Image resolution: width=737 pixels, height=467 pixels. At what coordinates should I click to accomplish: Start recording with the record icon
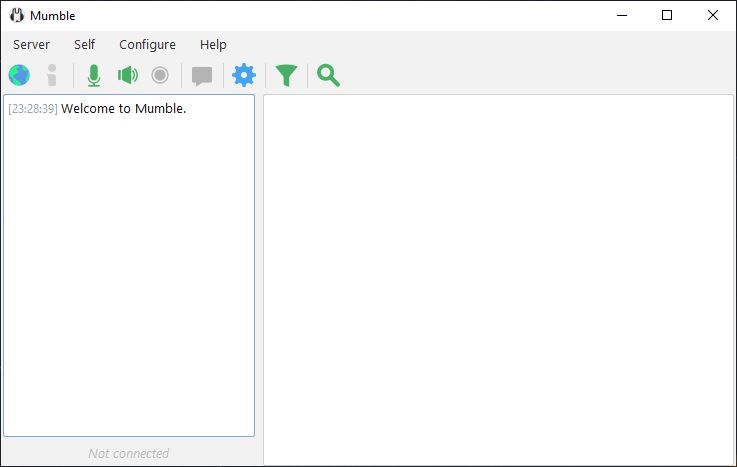160,75
